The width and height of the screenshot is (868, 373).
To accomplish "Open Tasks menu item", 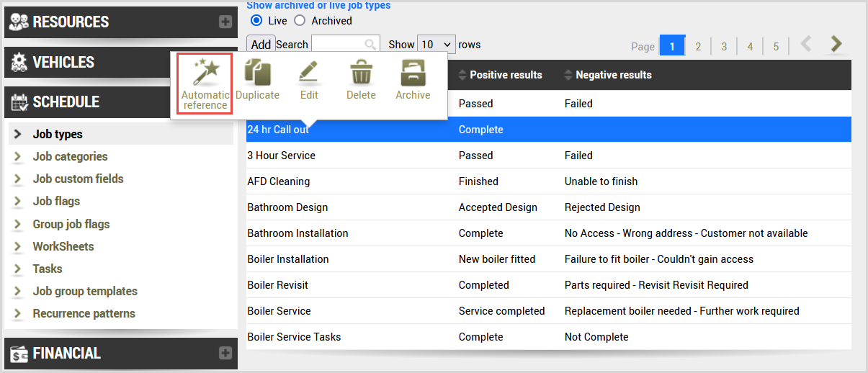I will tap(48, 269).
